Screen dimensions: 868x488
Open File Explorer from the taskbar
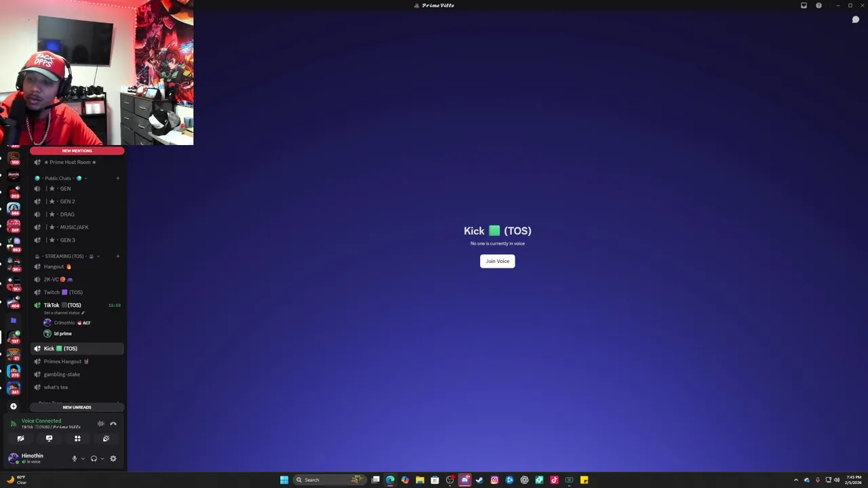pyautogui.click(x=420, y=480)
